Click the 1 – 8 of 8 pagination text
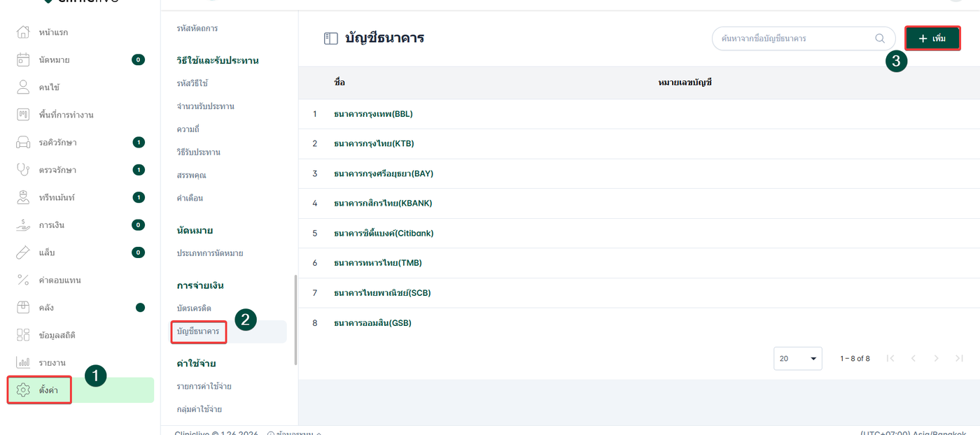The height and width of the screenshot is (435, 980). tap(855, 358)
